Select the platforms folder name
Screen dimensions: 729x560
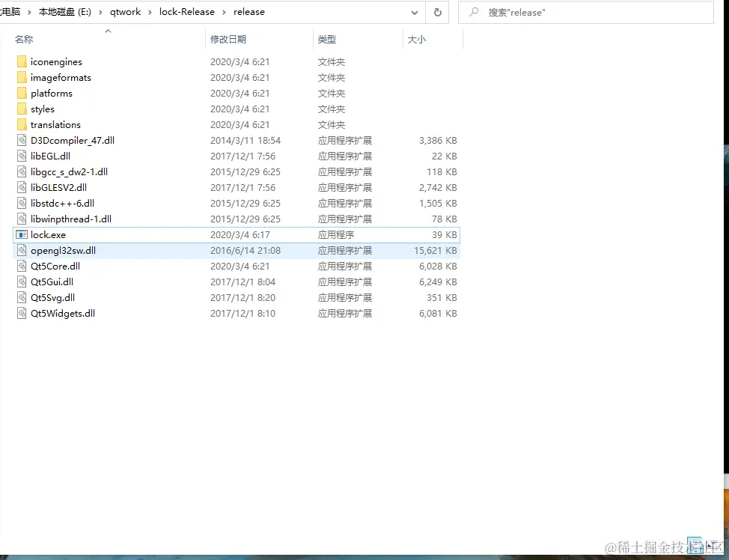tap(52, 94)
